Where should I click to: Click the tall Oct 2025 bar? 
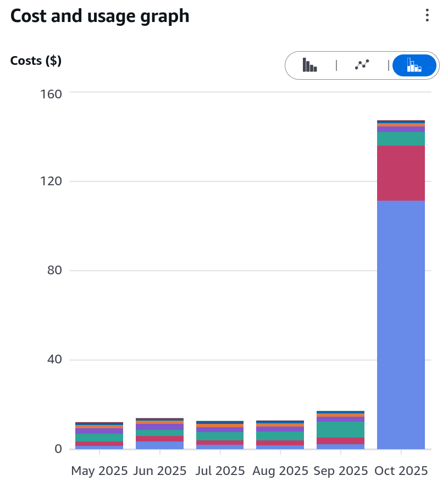[x=401, y=275]
